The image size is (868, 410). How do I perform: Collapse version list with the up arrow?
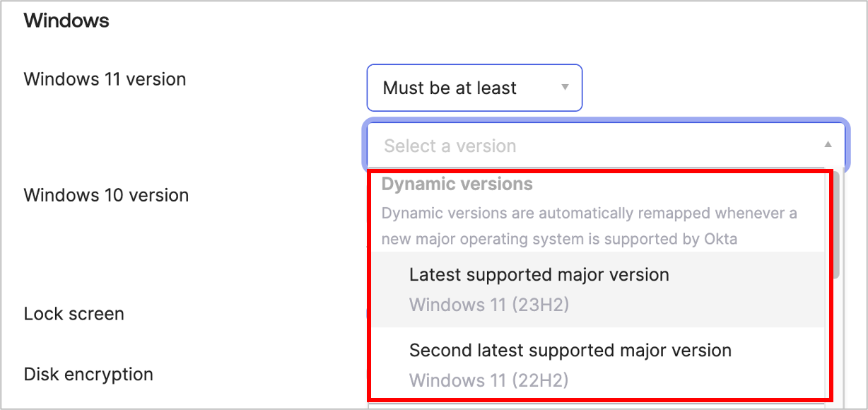(828, 145)
